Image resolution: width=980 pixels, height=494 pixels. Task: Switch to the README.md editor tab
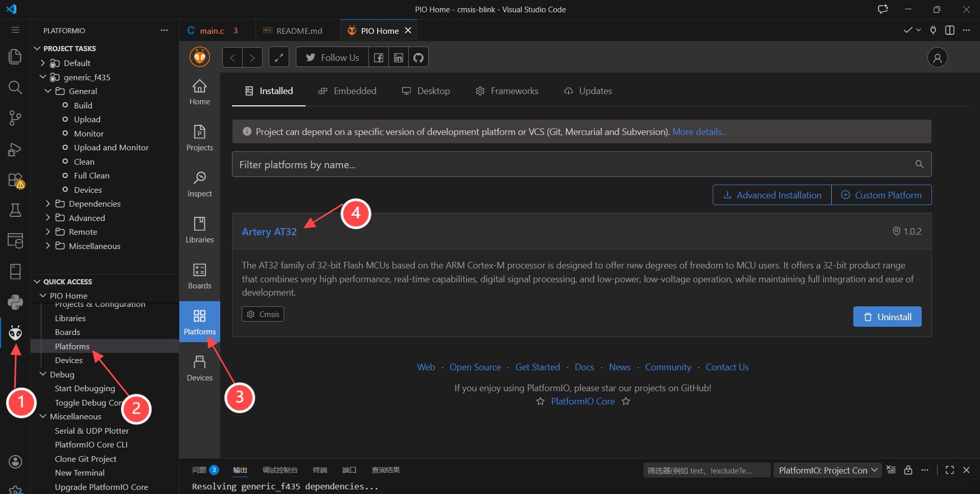pos(297,31)
